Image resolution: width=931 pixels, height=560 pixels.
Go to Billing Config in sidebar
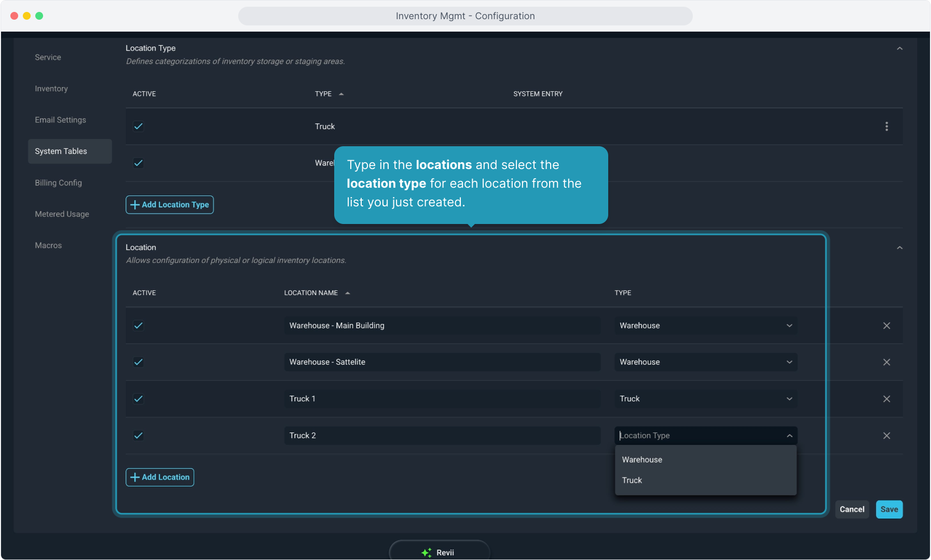pyautogui.click(x=58, y=183)
